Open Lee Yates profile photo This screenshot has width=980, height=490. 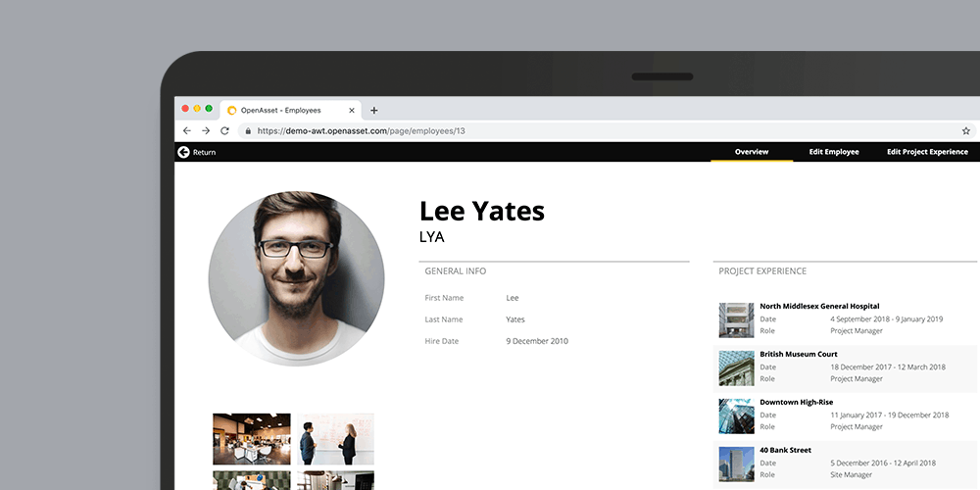296,278
